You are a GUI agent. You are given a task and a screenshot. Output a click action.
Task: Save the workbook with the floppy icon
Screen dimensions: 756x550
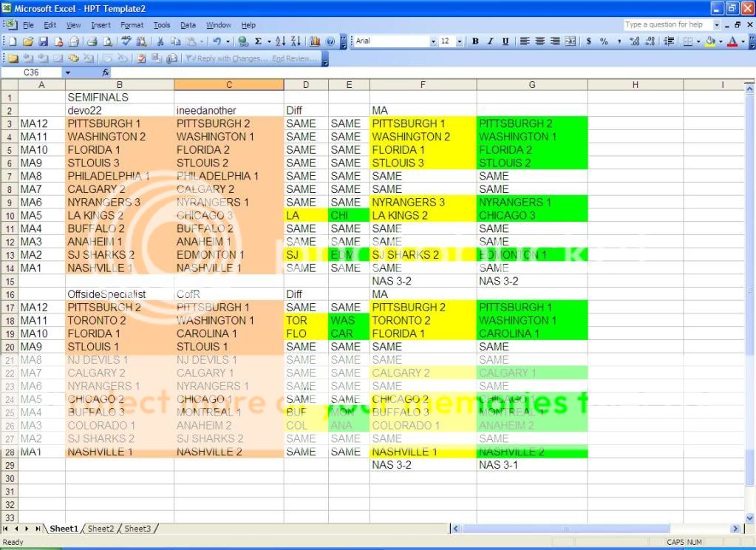point(44,41)
